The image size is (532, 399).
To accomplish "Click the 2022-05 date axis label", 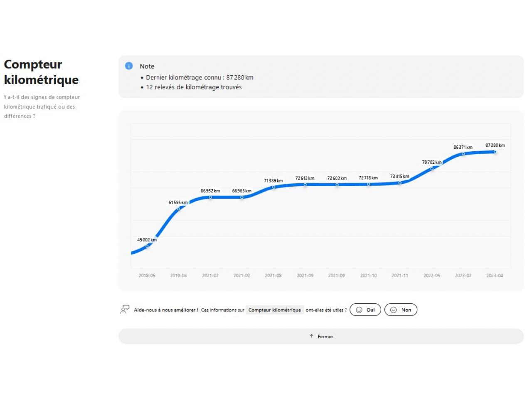I will click(431, 276).
